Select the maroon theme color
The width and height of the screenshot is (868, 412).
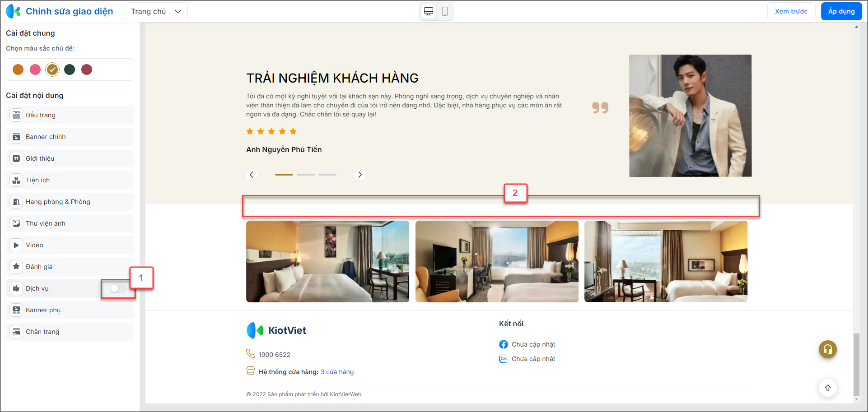pos(87,69)
